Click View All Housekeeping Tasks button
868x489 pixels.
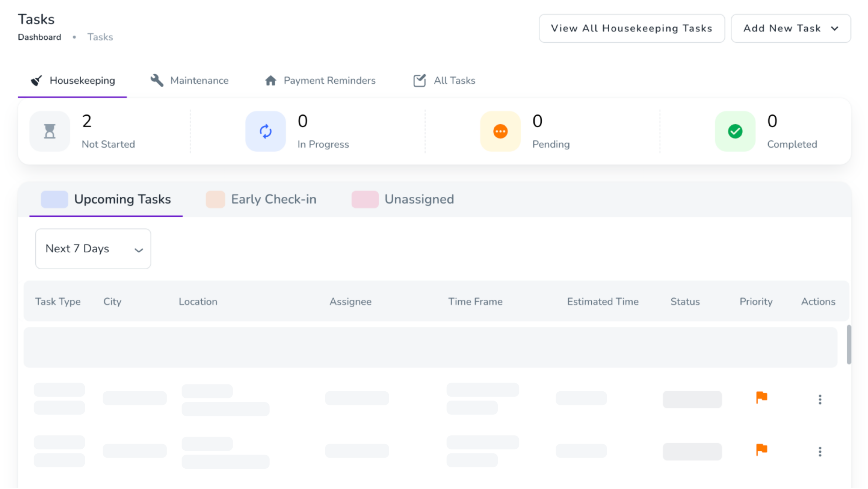pos(632,28)
